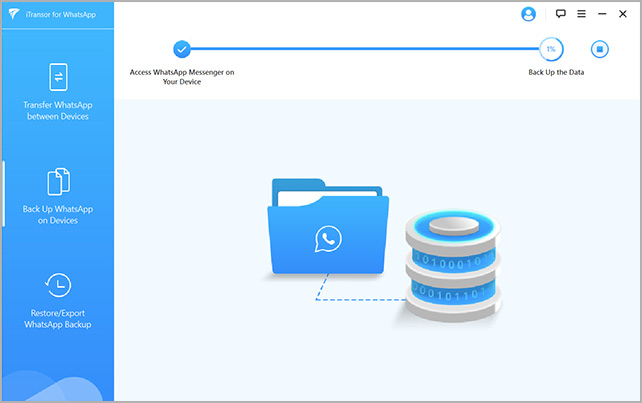
Task: Click the Back Up WhatsApp documents icon
Action: (58, 181)
